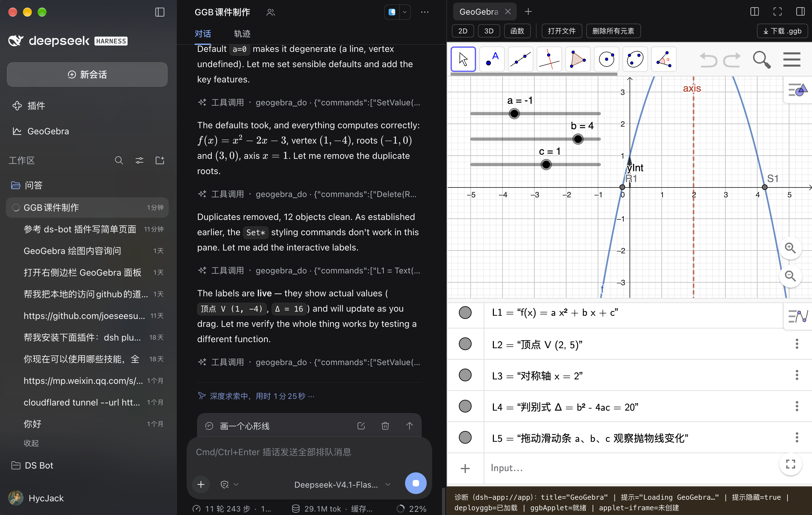Open GeoGebra search magnifier
The width and height of the screenshot is (812, 515).
pos(761,60)
